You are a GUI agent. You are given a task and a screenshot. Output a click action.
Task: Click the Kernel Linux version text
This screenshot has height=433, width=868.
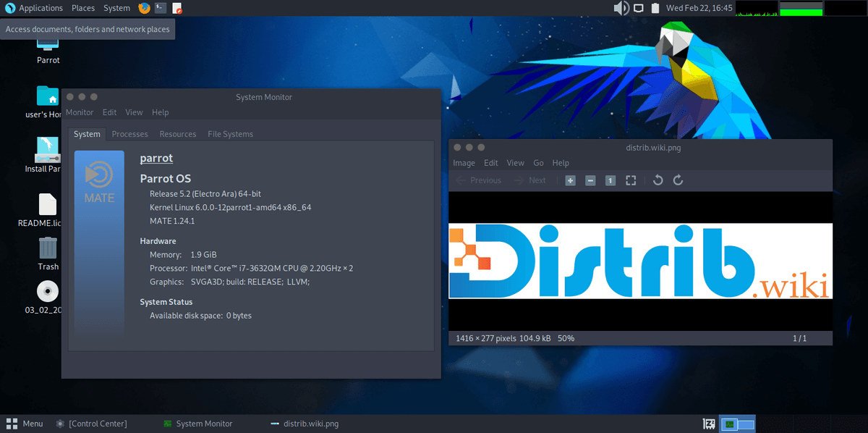tap(230, 207)
